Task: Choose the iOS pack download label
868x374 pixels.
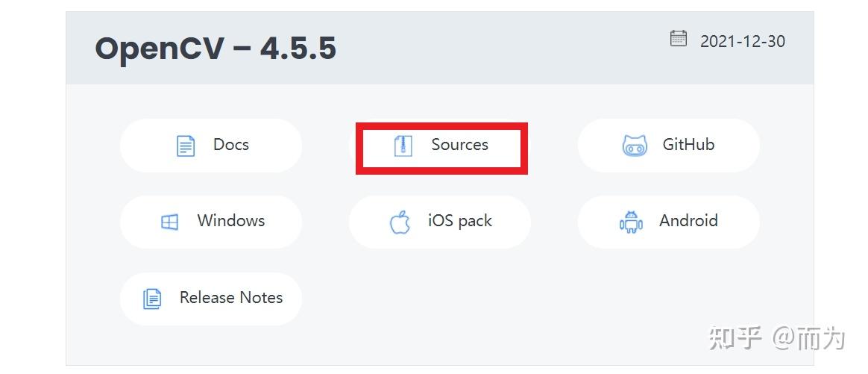Action: point(460,221)
